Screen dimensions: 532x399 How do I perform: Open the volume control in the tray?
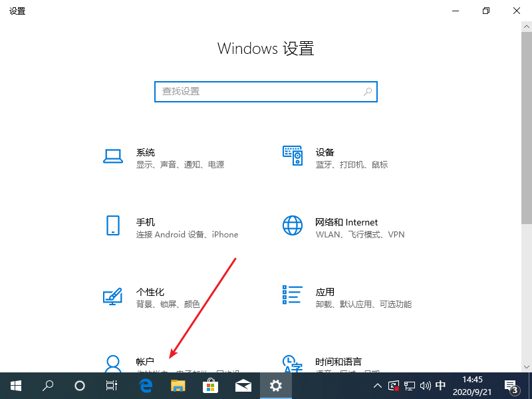[x=426, y=386]
